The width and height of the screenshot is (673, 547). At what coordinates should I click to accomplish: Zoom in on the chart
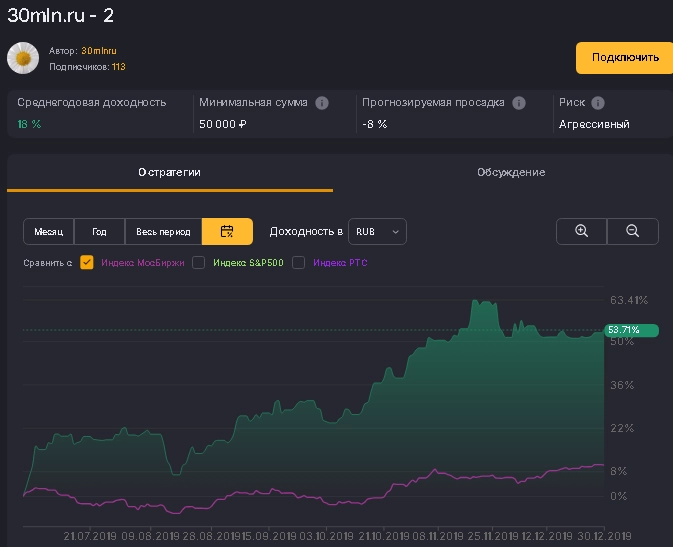tap(581, 231)
